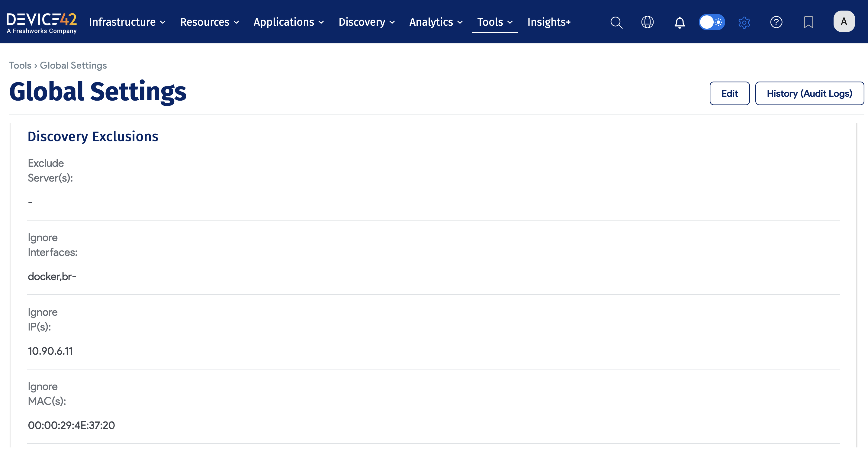This screenshot has width=868, height=458.
Task: Open the Insights+ menu item
Action: click(548, 22)
